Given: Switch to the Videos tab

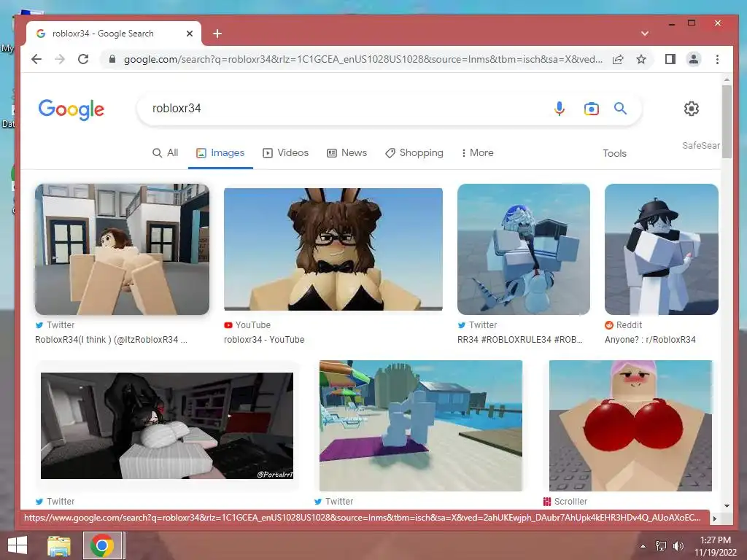Looking at the screenshot, I should (286, 153).
